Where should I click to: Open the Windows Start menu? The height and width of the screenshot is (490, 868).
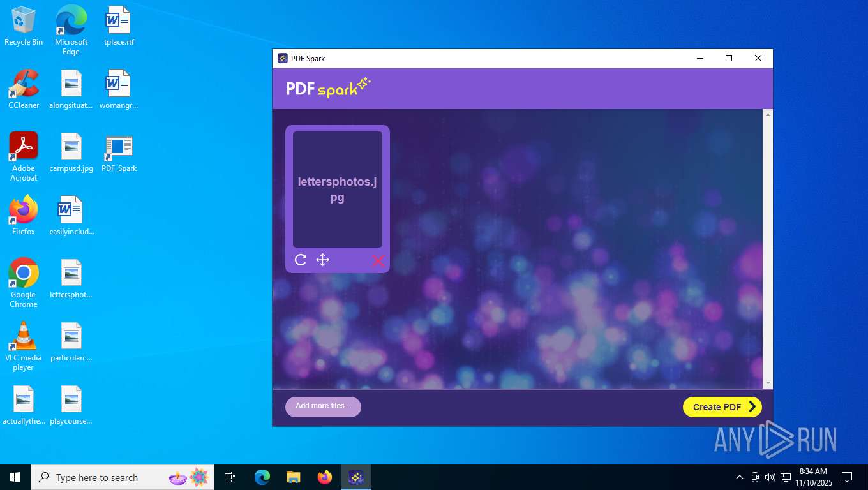(x=15, y=477)
